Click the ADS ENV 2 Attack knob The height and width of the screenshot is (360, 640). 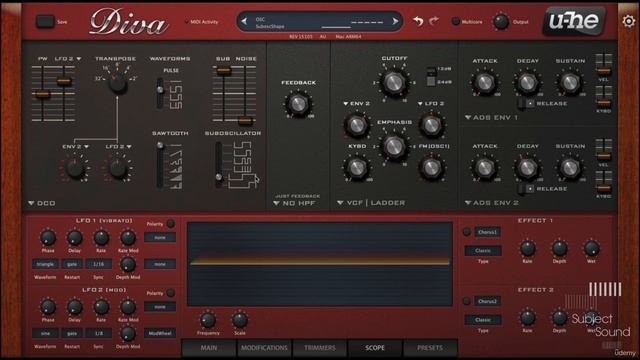point(484,167)
